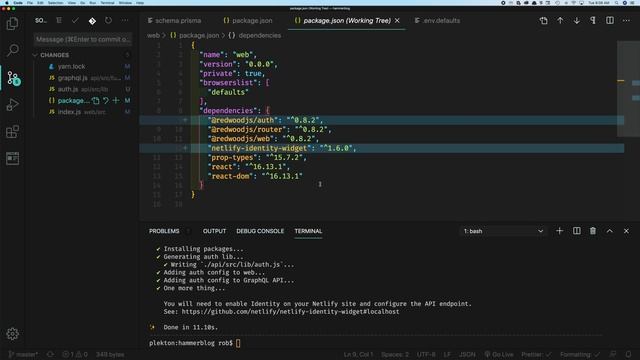
Task: Click synchronize changes icon in status bar
Action: (50, 354)
